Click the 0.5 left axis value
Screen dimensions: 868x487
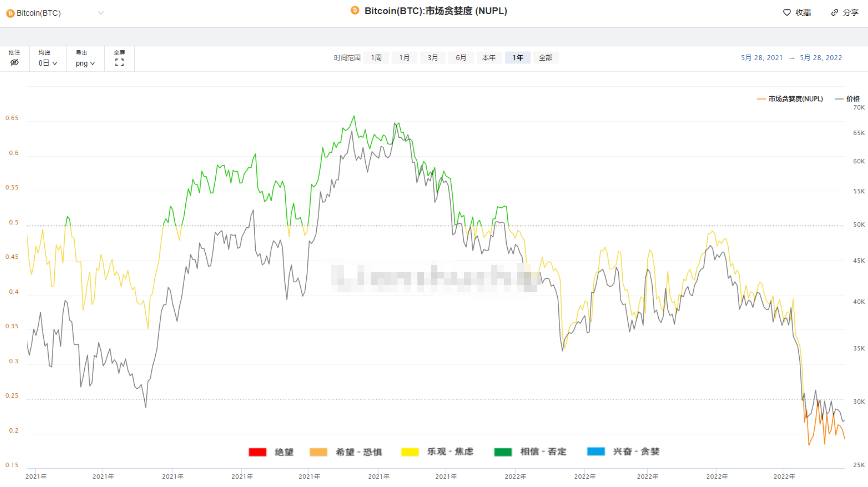(14, 223)
